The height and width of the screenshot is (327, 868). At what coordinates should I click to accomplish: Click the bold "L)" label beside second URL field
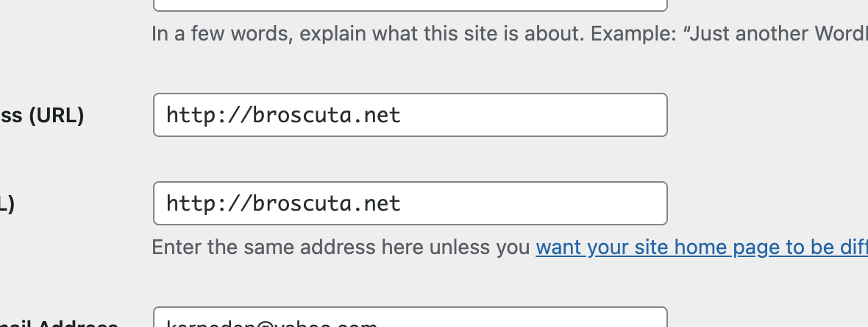[x=7, y=204]
